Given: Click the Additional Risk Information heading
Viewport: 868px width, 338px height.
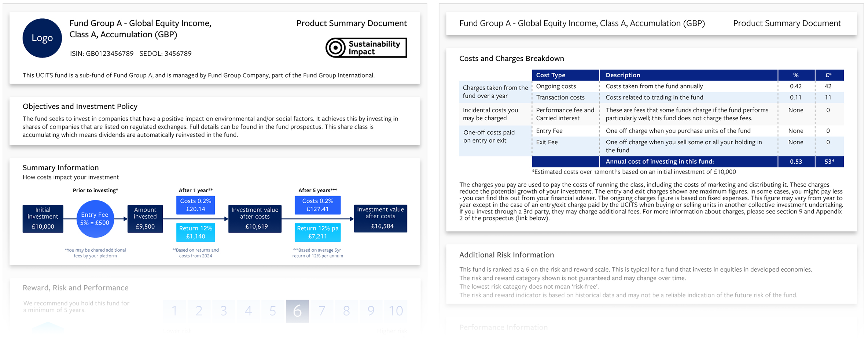Looking at the screenshot, I should tap(507, 255).
